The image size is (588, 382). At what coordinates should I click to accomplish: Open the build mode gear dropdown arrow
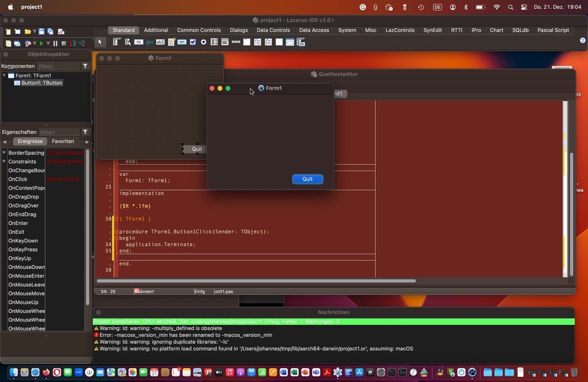click(x=35, y=44)
